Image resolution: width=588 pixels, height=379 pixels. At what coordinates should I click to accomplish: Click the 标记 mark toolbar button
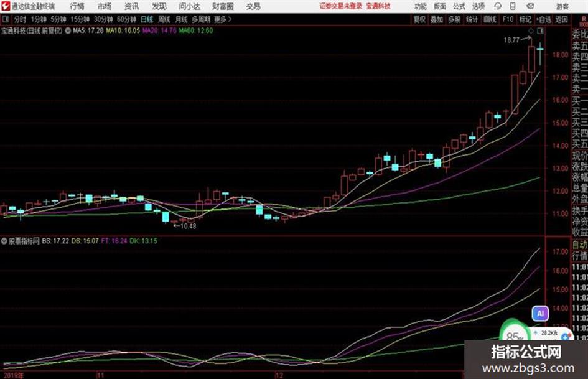pos(525,19)
